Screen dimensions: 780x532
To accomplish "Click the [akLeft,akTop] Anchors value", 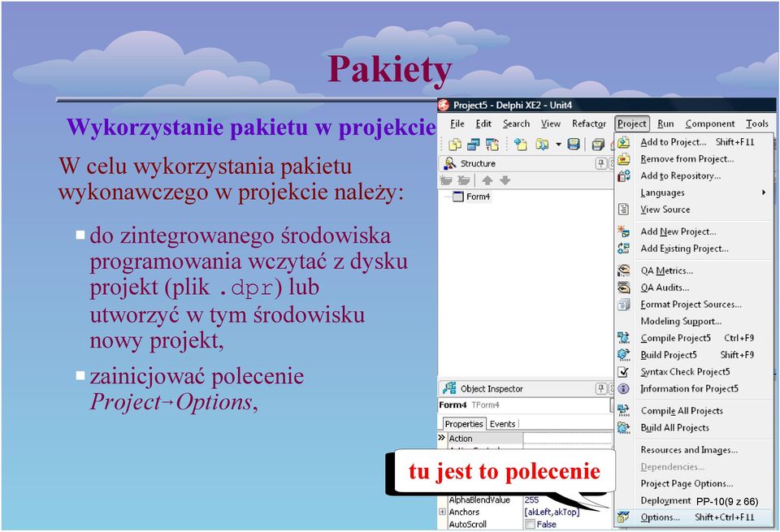I will click(552, 512).
